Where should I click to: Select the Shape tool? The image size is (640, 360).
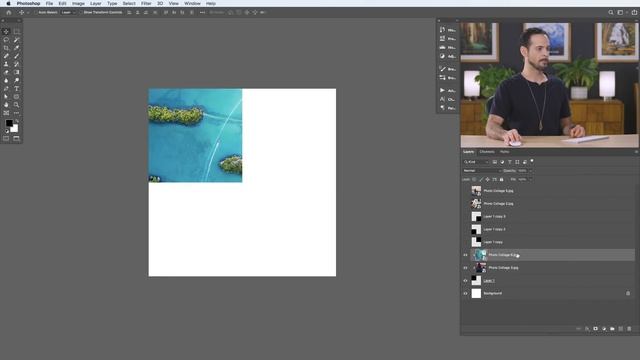[16, 97]
